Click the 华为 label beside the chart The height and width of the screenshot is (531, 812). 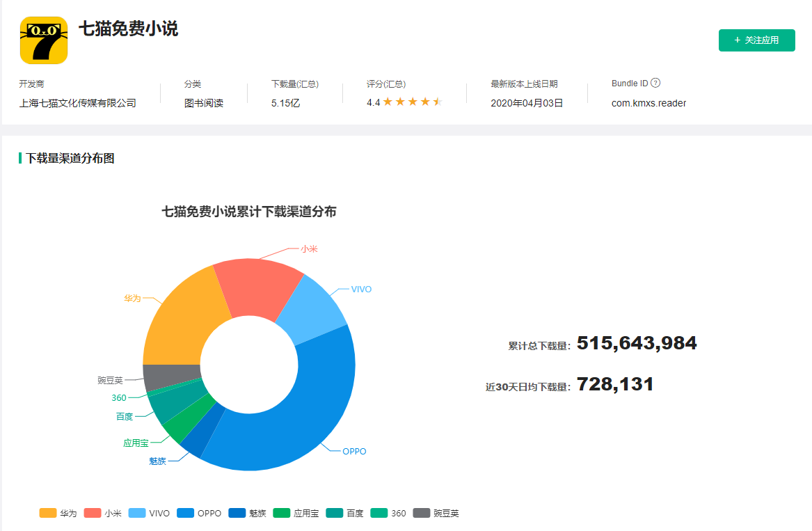[132, 299]
